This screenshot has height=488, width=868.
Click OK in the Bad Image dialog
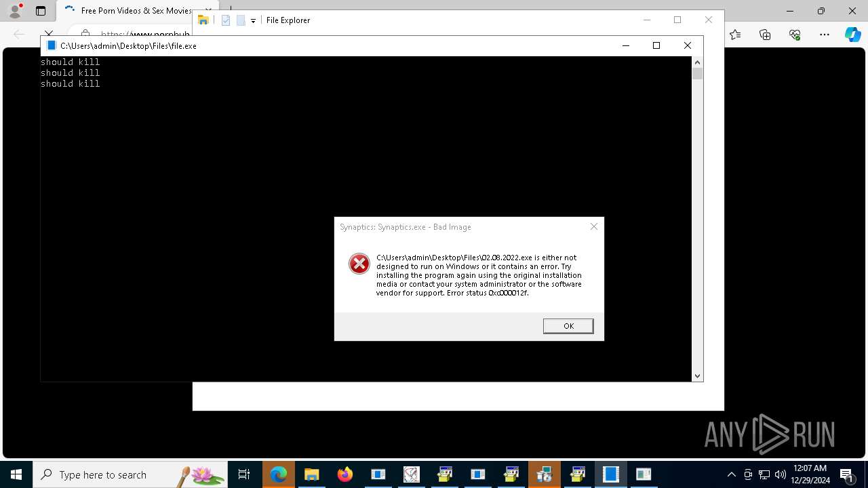[x=568, y=326]
